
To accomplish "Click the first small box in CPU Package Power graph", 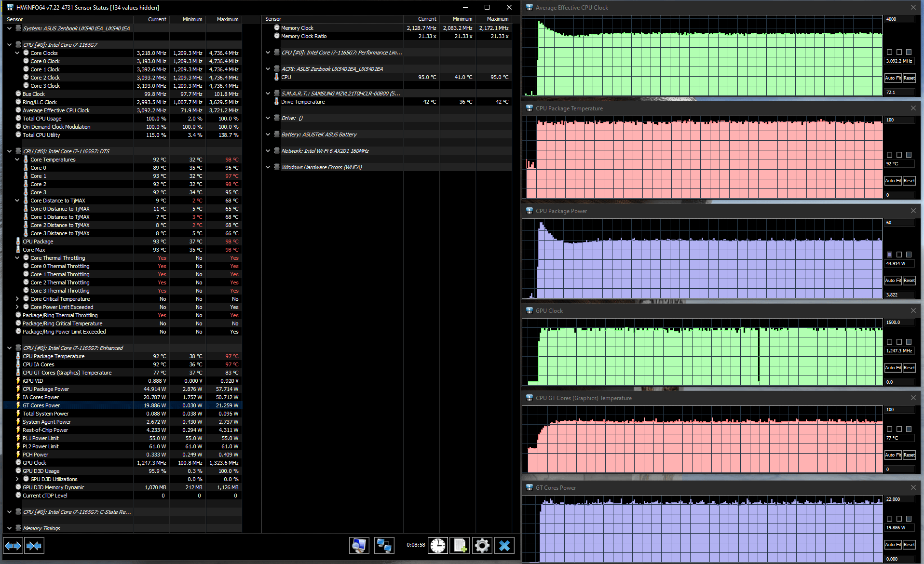I will pyautogui.click(x=889, y=255).
